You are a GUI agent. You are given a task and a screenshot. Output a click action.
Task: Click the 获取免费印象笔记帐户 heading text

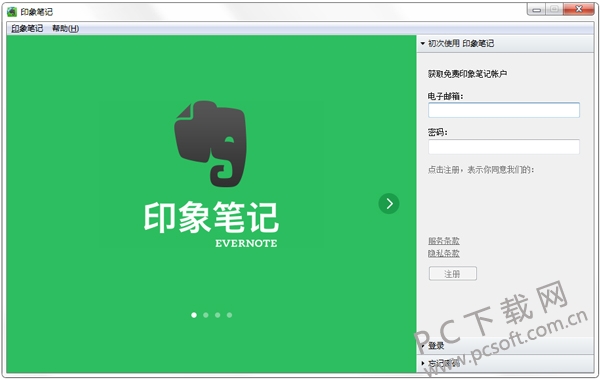point(467,74)
